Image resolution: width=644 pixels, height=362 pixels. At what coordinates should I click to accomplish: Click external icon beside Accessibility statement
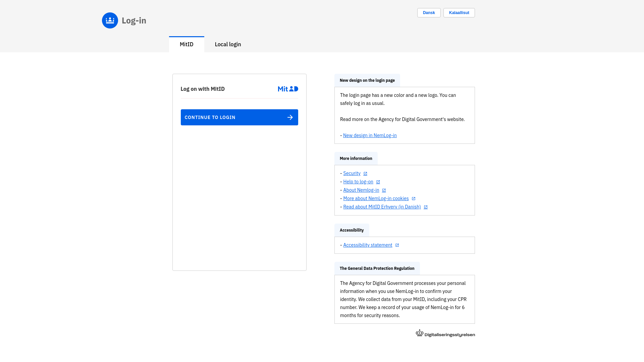coord(397,245)
